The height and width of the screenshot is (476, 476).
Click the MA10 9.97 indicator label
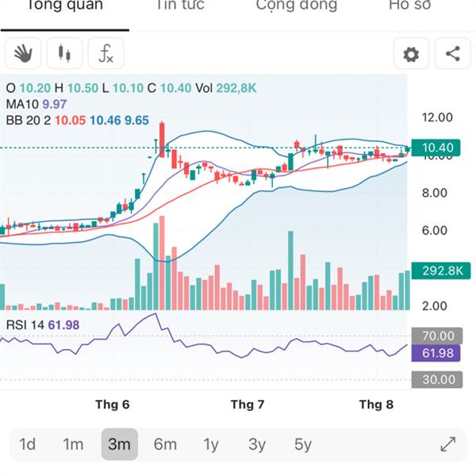click(36, 104)
